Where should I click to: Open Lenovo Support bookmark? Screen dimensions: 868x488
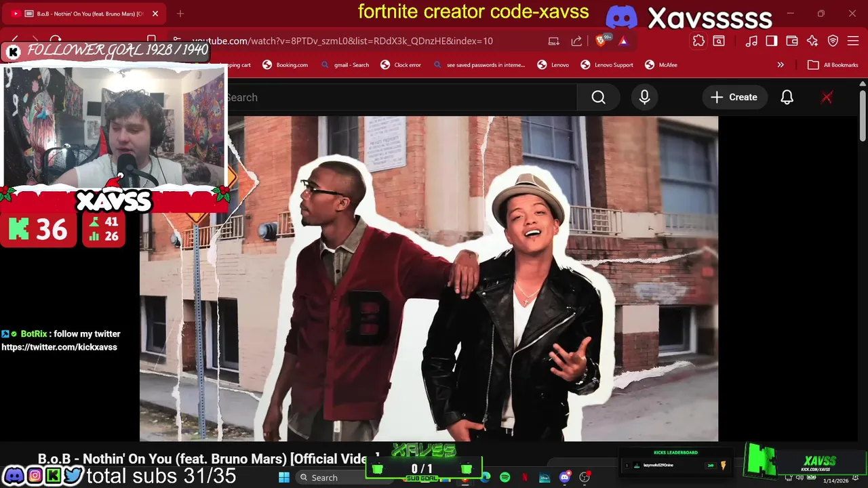(x=607, y=65)
